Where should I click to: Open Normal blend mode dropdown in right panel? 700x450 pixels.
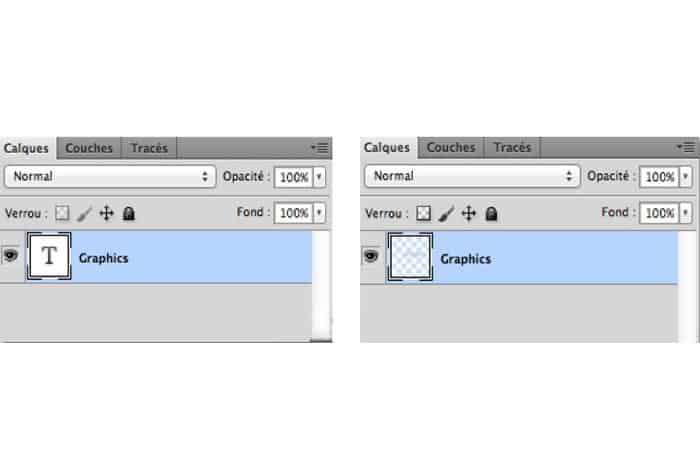coord(471,176)
